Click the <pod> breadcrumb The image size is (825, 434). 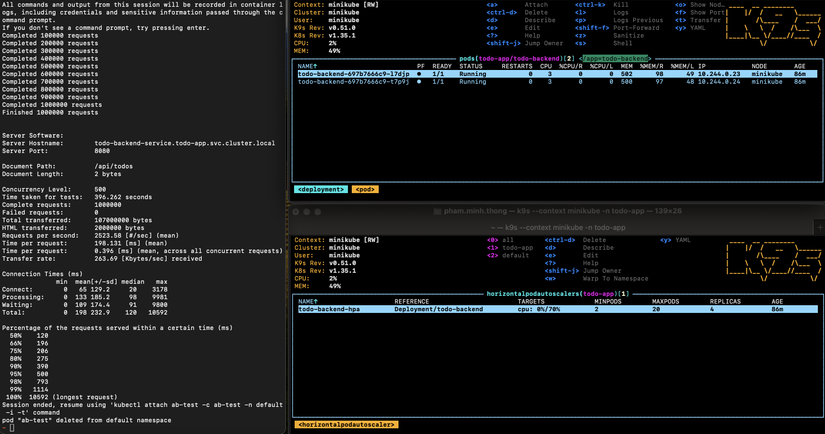[x=365, y=189]
